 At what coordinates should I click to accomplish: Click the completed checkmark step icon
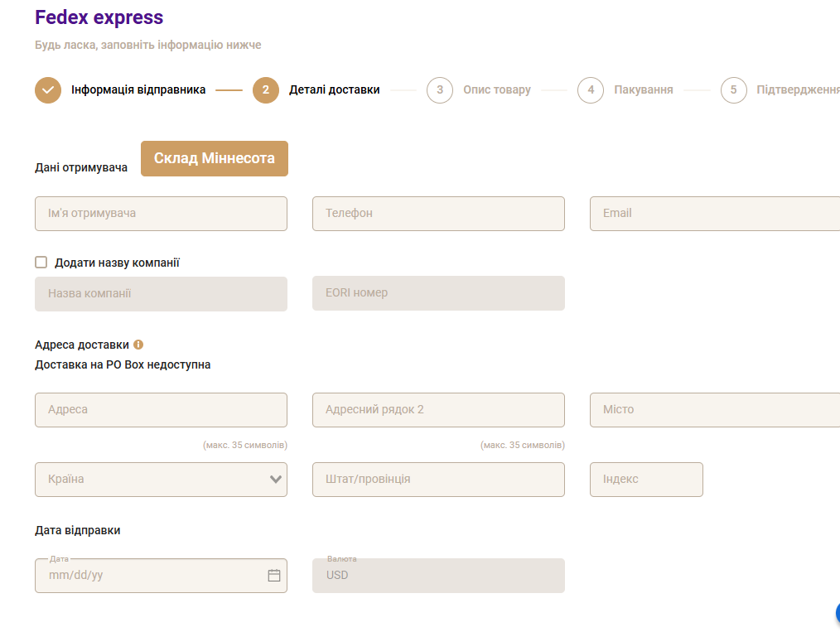(48, 90)
